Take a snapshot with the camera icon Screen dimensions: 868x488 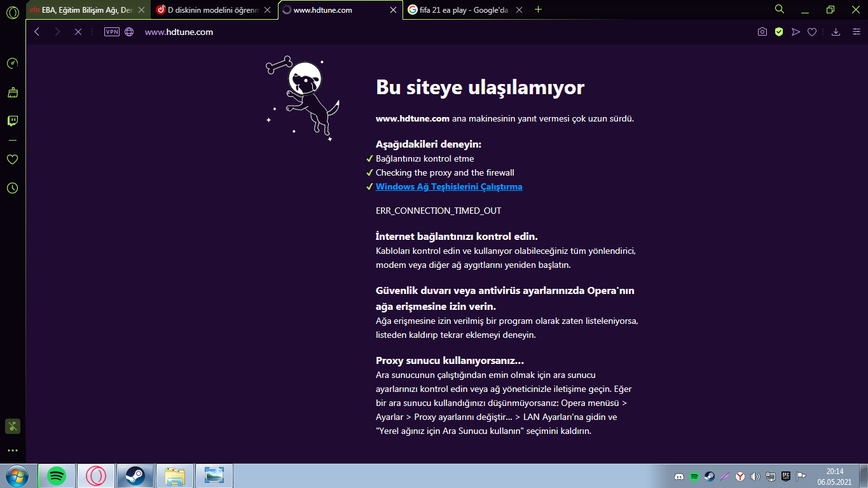(762, 32)
